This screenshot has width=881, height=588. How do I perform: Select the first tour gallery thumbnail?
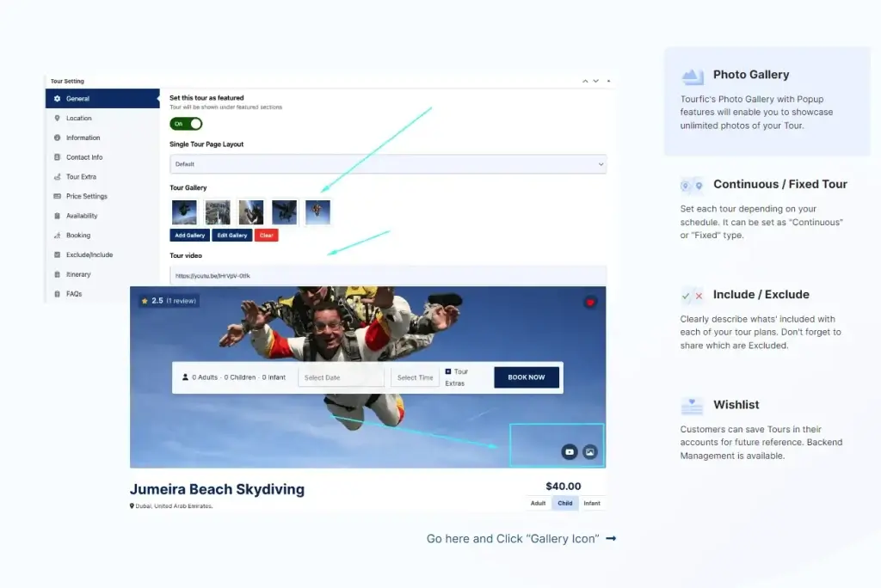coord(184,212)
